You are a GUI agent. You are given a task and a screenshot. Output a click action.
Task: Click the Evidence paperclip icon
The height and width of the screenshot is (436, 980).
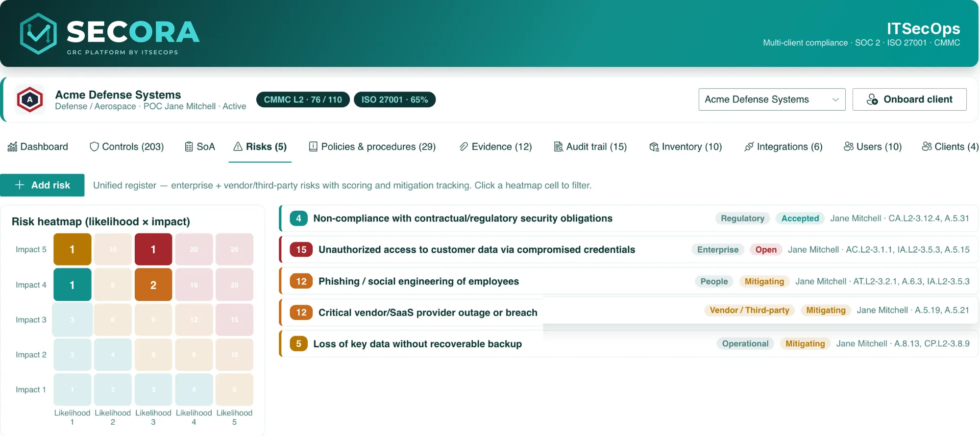pyautogui.click(x=464, y=146)
